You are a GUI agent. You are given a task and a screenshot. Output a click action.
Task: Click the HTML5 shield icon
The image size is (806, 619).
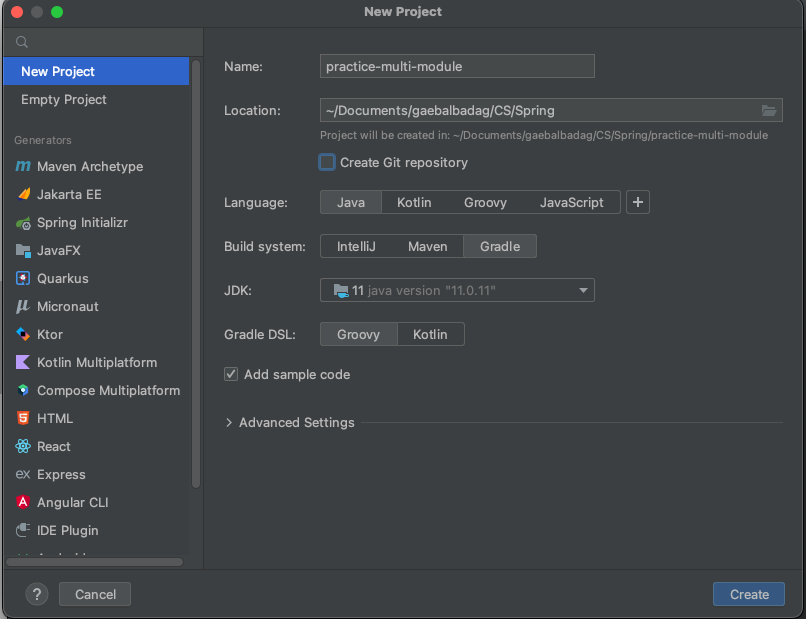coord(23,418)
